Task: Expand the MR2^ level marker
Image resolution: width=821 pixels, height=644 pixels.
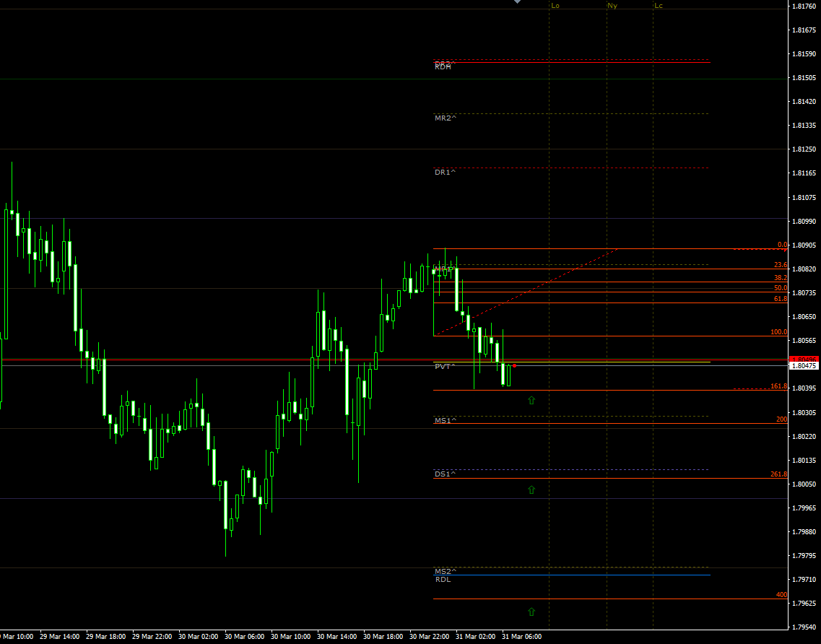Action: (446, 116)
